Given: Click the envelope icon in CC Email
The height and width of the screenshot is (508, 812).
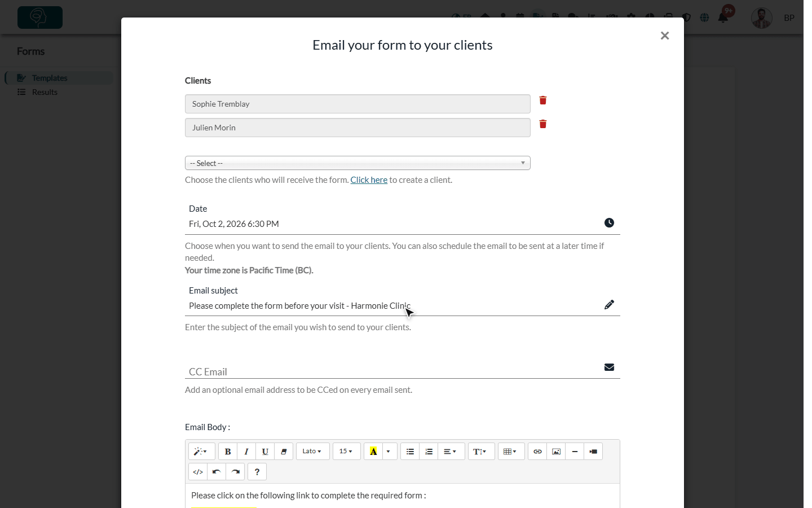Looking at the screenshot, I should (609, 367).
